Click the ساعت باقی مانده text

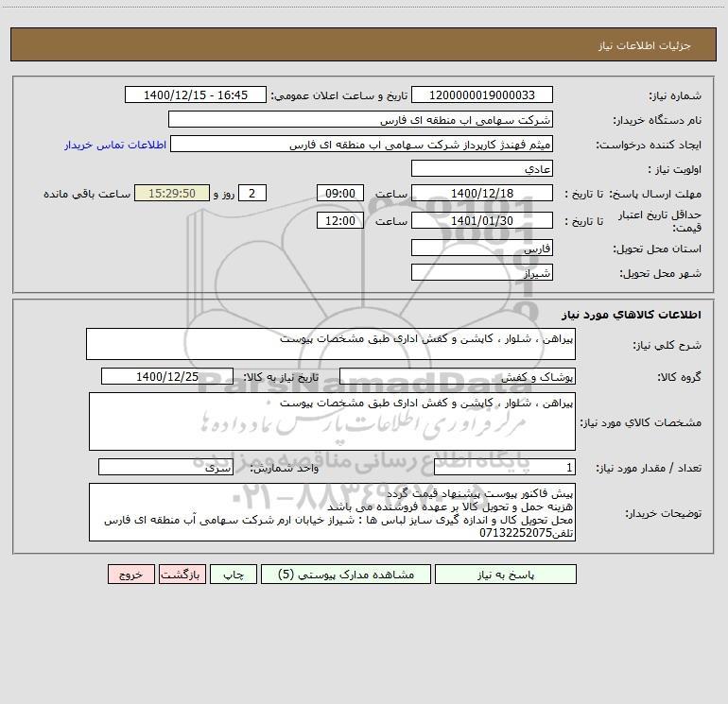[x=87, y=194]
